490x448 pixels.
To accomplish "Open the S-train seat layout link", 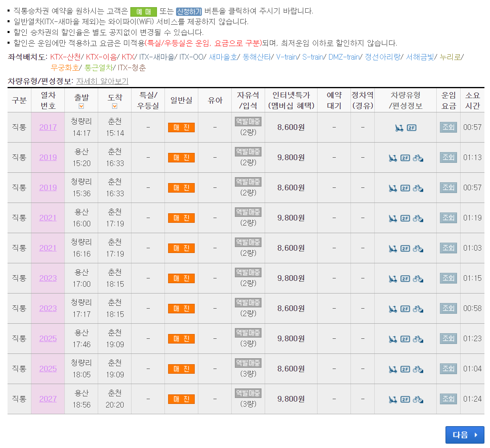I will (313, 57).
